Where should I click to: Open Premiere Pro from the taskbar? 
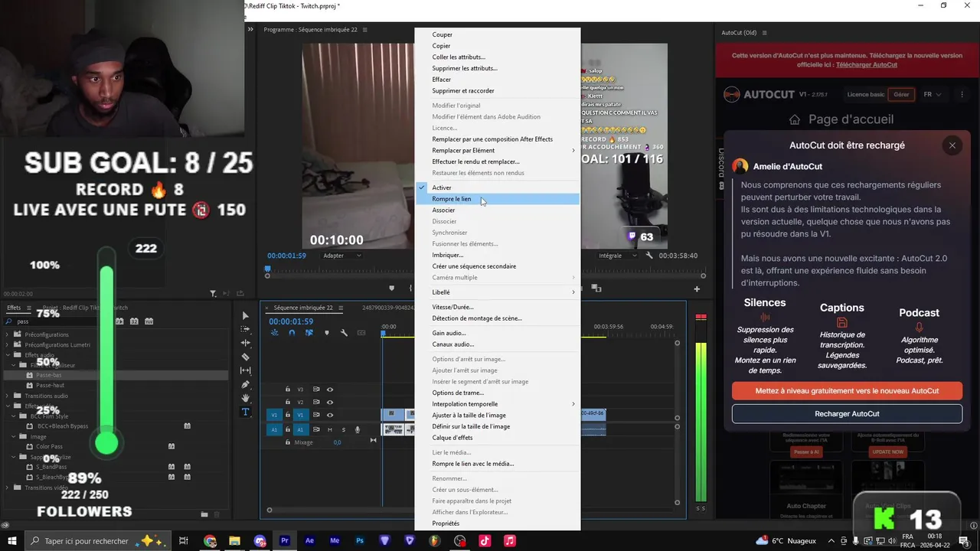(284, 540)
